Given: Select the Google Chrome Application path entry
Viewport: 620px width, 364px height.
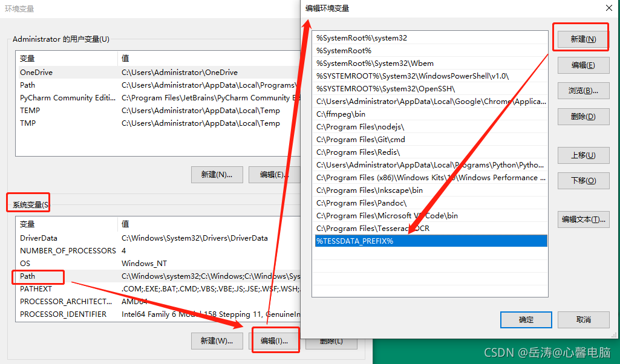Looking at the screenshot, I should pyautogui.click(x=431, y=101).
